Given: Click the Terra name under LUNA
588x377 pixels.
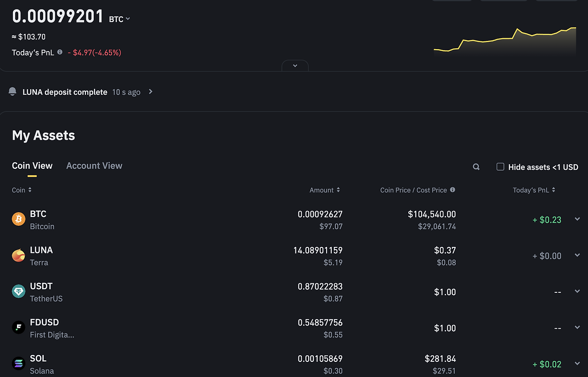Looking at the screenshot, I should tap(39, 263).
